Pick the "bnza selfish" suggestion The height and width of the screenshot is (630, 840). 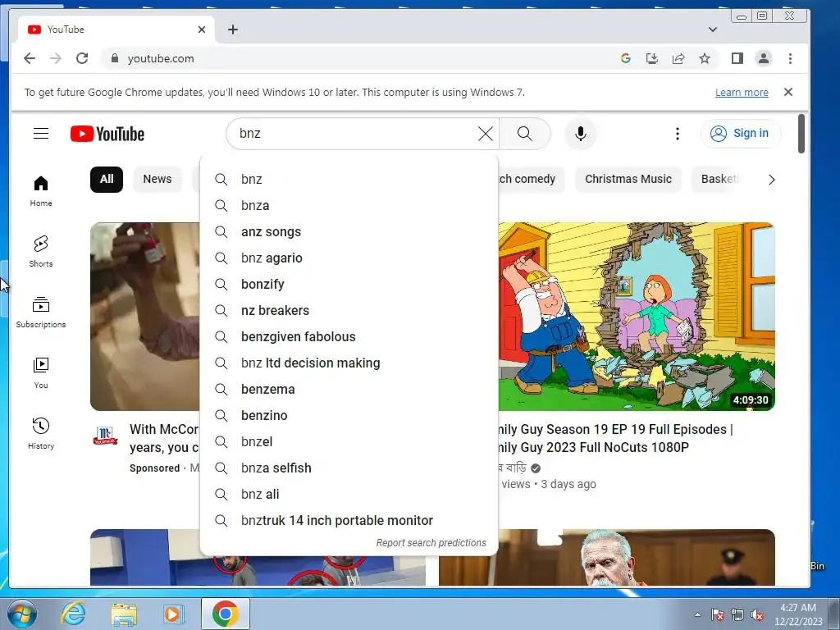click(349, 468)
